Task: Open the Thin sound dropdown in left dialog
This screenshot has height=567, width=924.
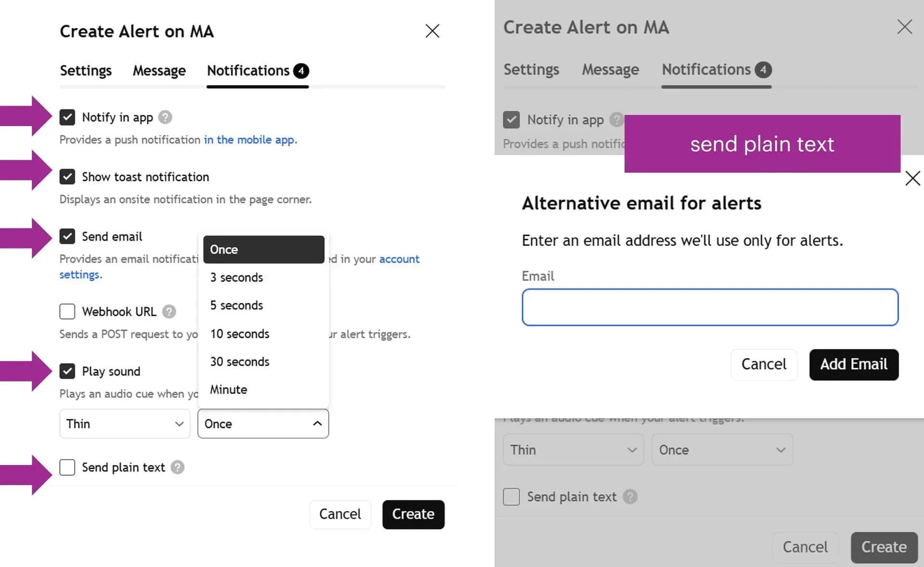Action: (x=125, y=424)
